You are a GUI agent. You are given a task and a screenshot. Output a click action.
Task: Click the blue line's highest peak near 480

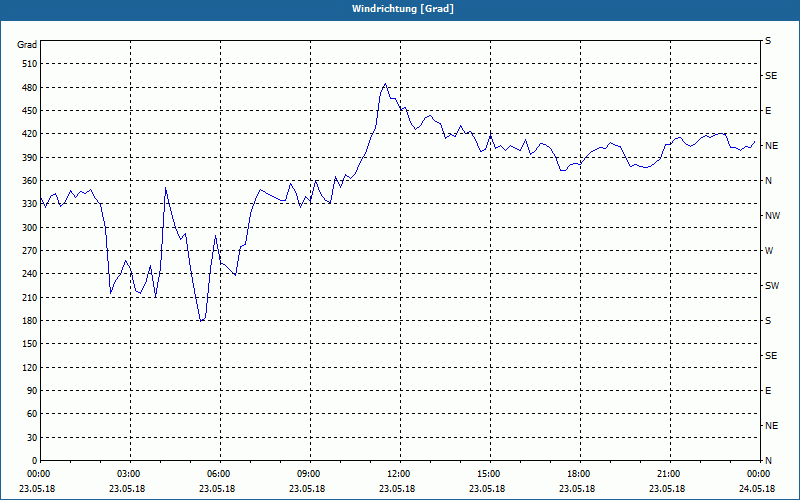tap(386, 84)
